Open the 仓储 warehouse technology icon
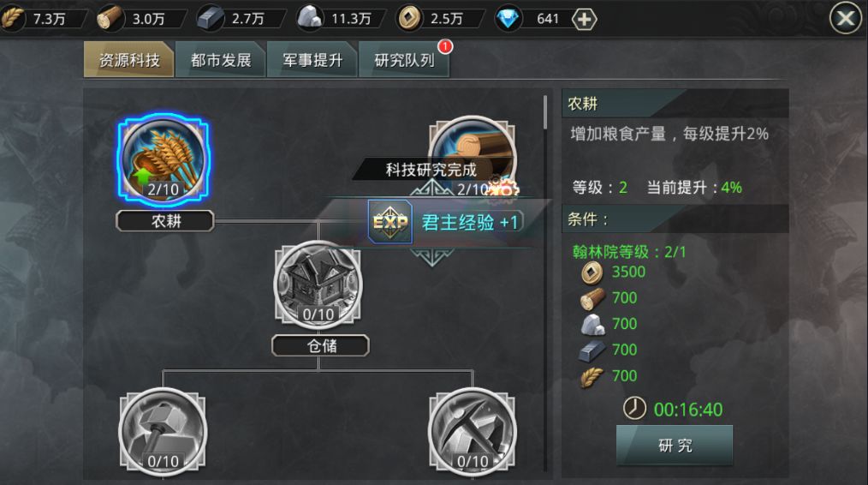The width and height of the screenshot is (868, 485). pyautogui.click(x=318, y=283)
